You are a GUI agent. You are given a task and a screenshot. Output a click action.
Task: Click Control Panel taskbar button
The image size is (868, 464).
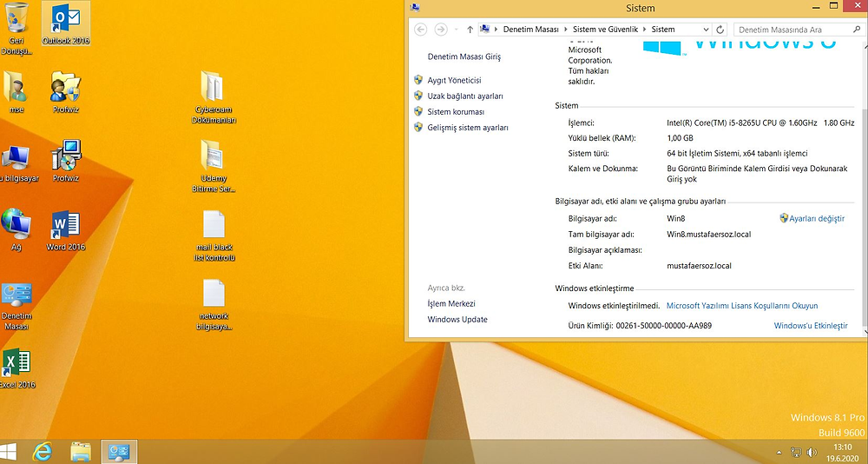pos(119,452)
